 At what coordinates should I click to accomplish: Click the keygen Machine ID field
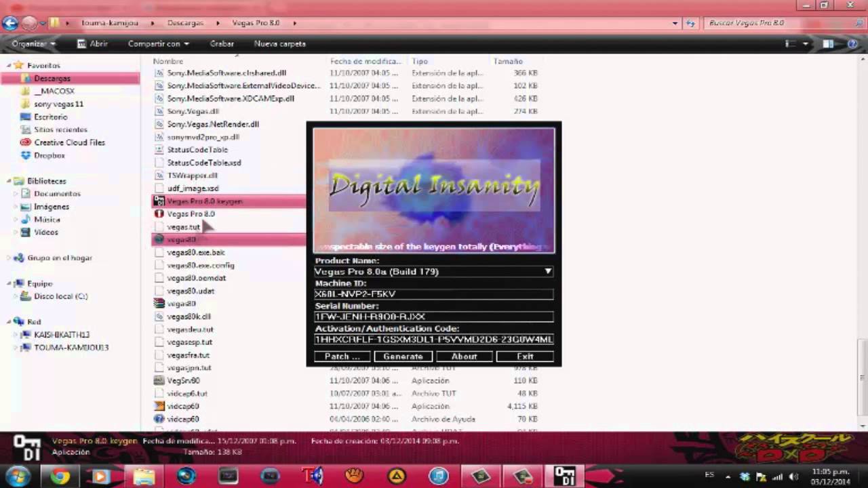pos(433,294)
